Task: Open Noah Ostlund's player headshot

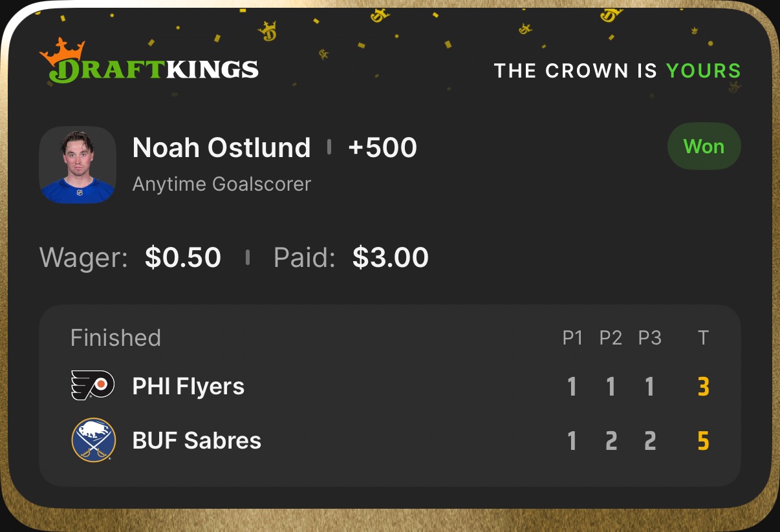Action: pyautogui.click(x=78, y=165)
